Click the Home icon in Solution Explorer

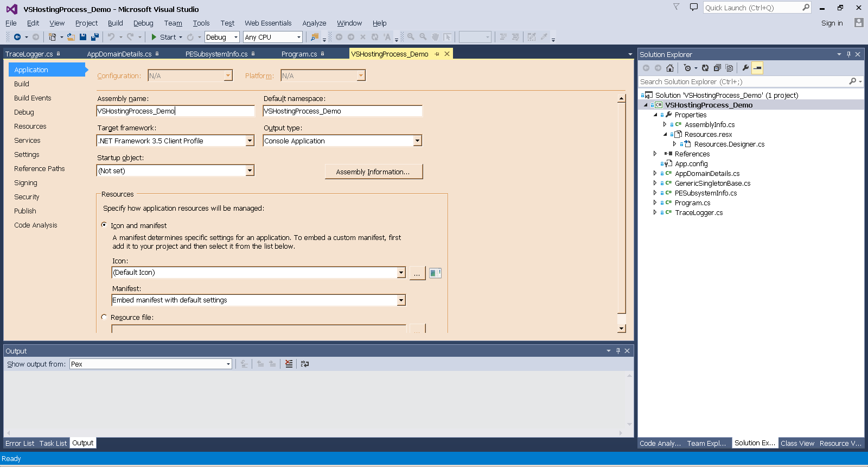670,68
